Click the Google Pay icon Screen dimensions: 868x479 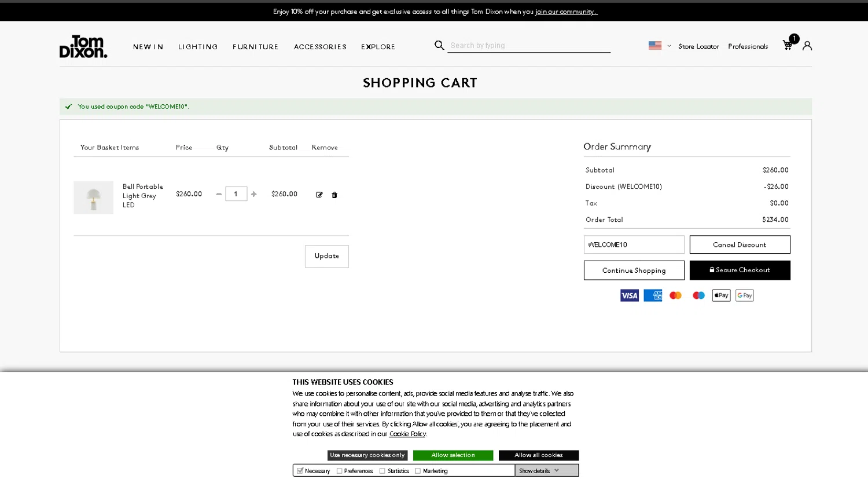744,295
